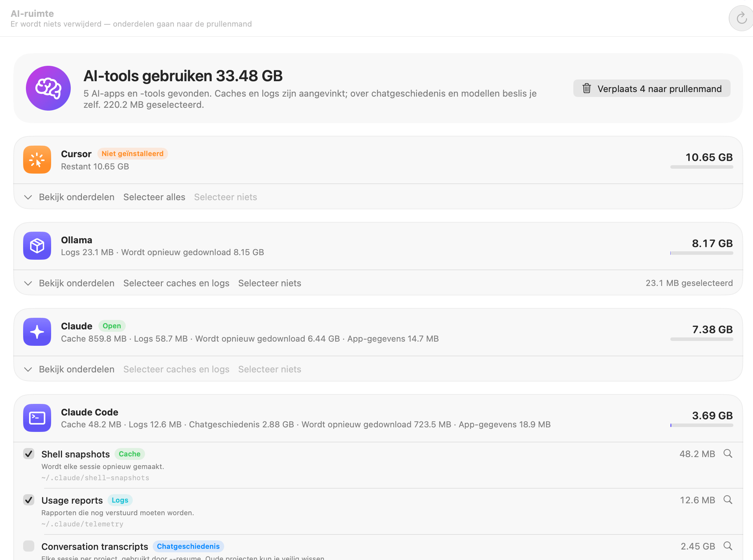This screenshot has height=560, width=753.
Task: Click the Ollama 8.17 GB size bar
Action: tap(702, 253)
